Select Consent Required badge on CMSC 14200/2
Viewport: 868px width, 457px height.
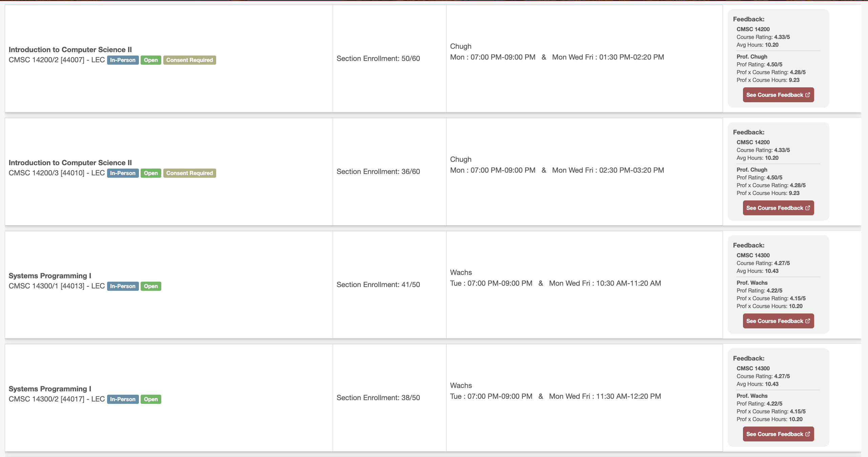(189, 60)
